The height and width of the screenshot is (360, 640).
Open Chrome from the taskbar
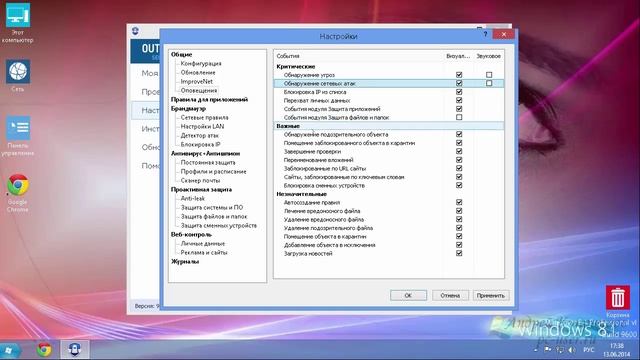[44, 350]
